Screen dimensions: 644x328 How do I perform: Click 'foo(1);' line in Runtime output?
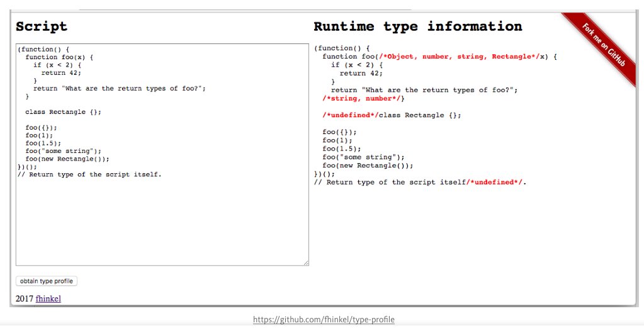pos(337,140)
